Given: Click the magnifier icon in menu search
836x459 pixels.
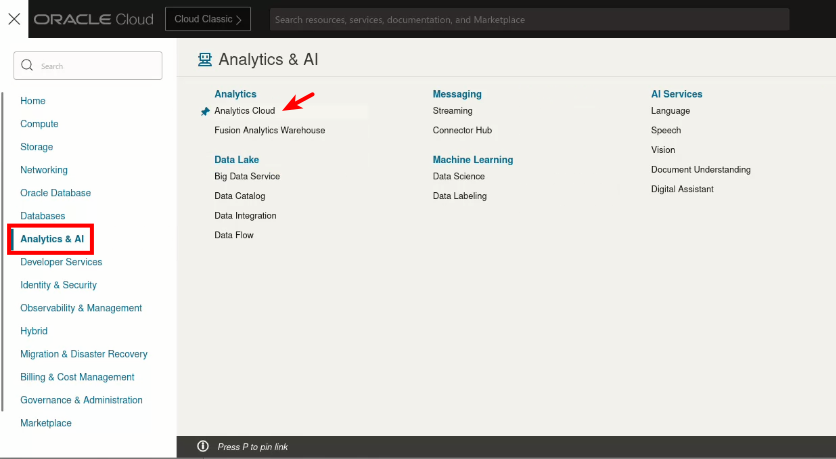Looking at the screenshot, I should [x=27, y=65].
